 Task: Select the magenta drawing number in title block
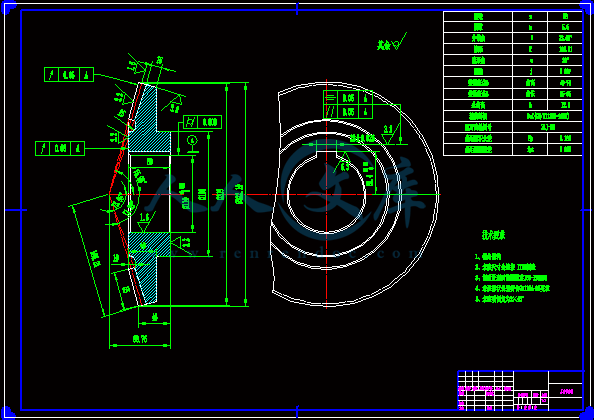tap(567, 392)
